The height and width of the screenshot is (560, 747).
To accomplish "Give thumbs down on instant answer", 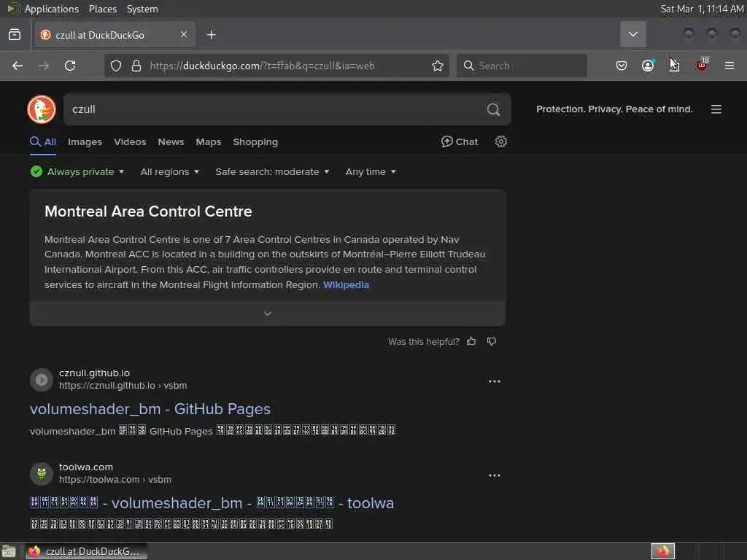I will pos(492,341).
